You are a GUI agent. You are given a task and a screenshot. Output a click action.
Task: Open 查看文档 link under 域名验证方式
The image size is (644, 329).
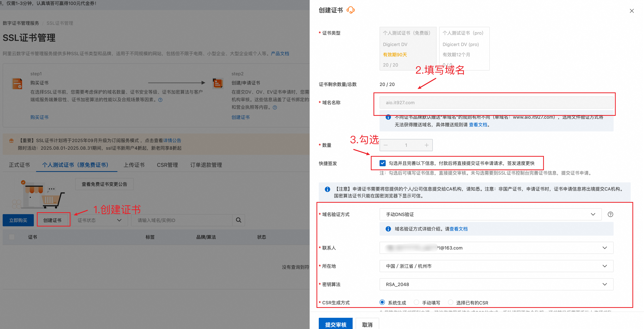[459, 229]
